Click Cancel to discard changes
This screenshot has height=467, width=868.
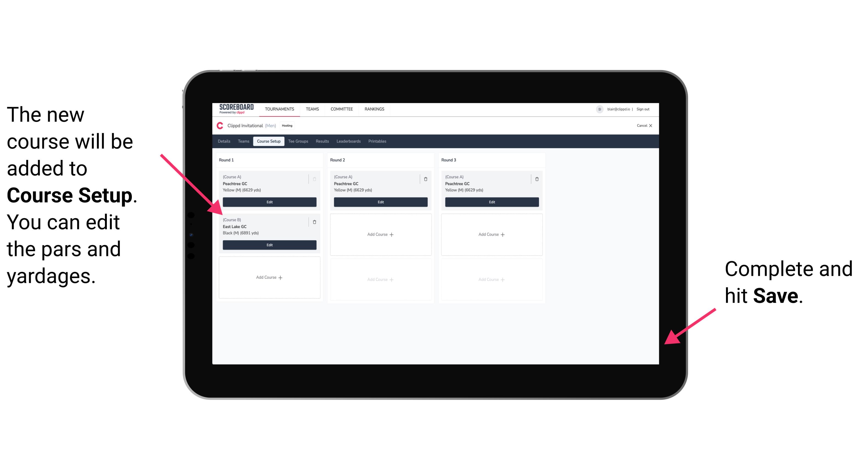tap(643, 127)
